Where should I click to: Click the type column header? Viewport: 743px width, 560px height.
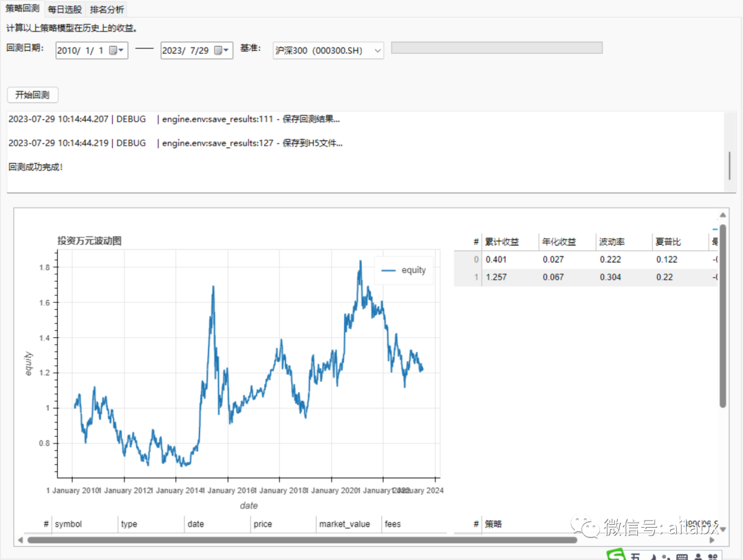coord(151,524)
